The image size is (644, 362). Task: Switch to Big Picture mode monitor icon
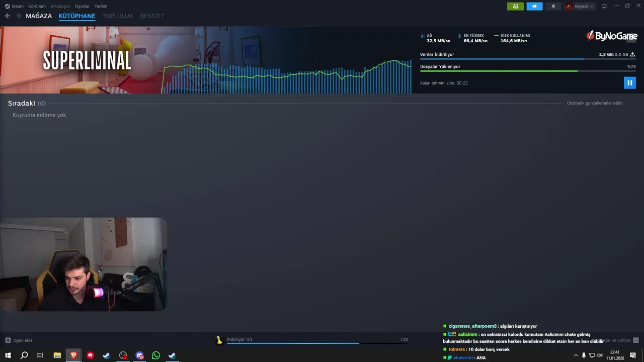click(x=604, y=7)
